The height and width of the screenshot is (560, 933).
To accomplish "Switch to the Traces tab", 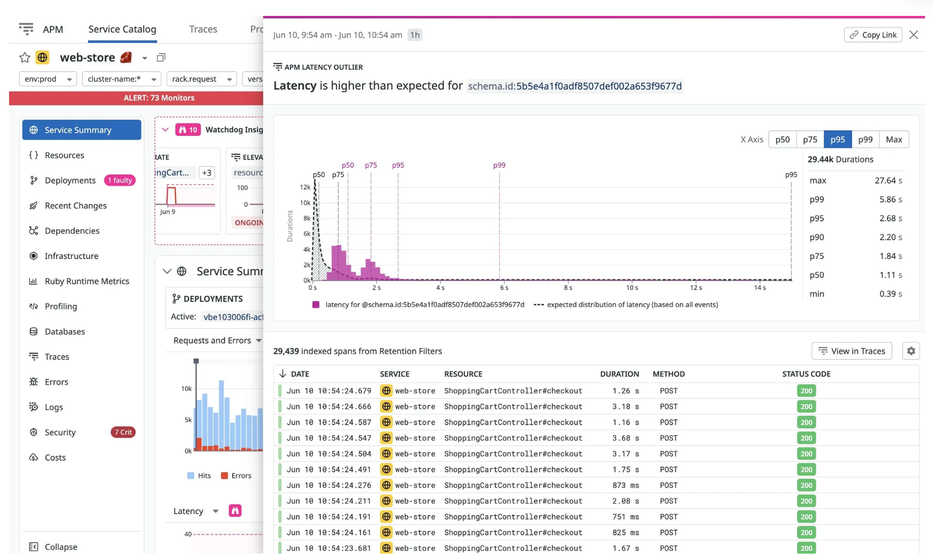I will [x=202, y=29].
